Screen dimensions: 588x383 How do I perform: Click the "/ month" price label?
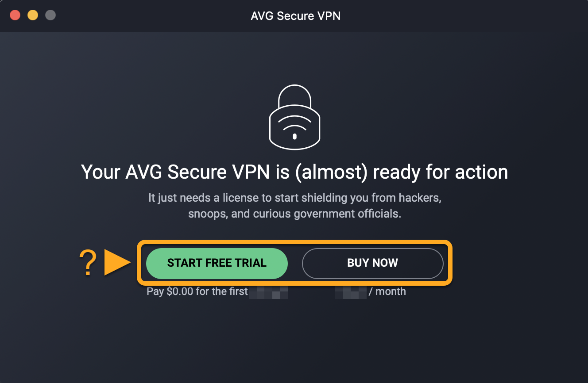387,291
